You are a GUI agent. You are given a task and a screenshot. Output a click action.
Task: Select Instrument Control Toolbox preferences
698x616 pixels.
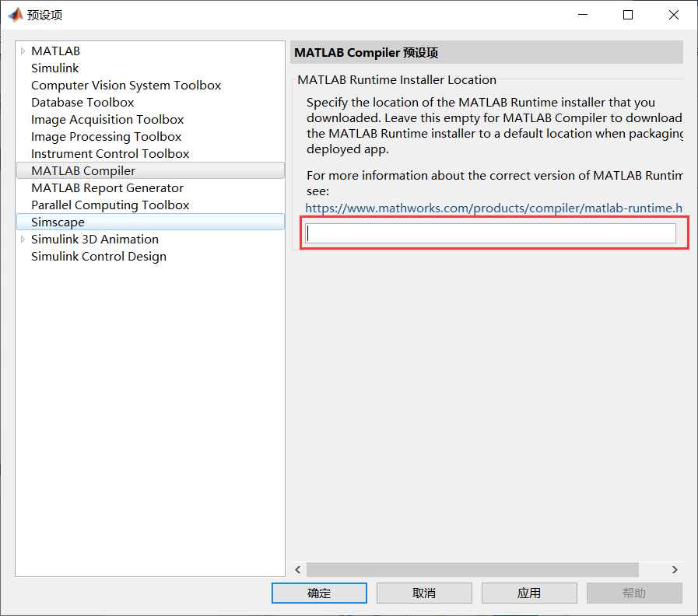coord(110,153)
